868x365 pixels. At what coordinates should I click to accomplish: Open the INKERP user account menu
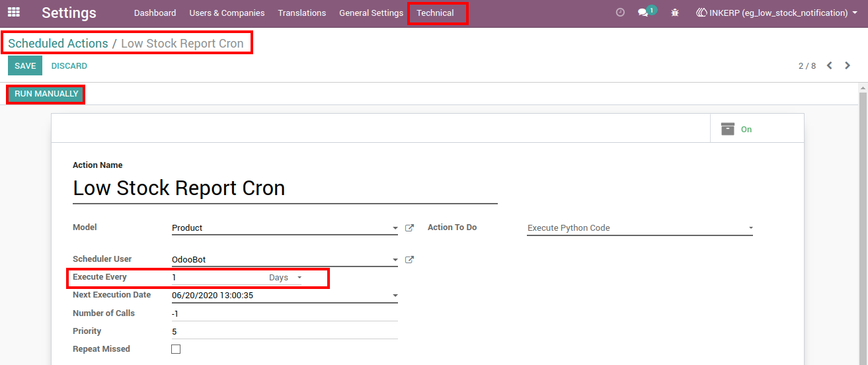(x=777, y=13)
